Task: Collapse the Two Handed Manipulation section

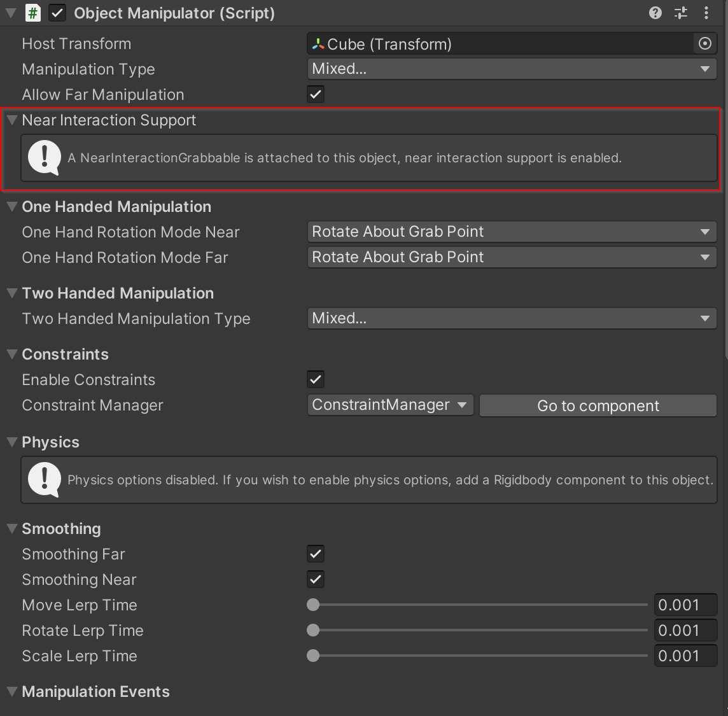Action: 11,293
